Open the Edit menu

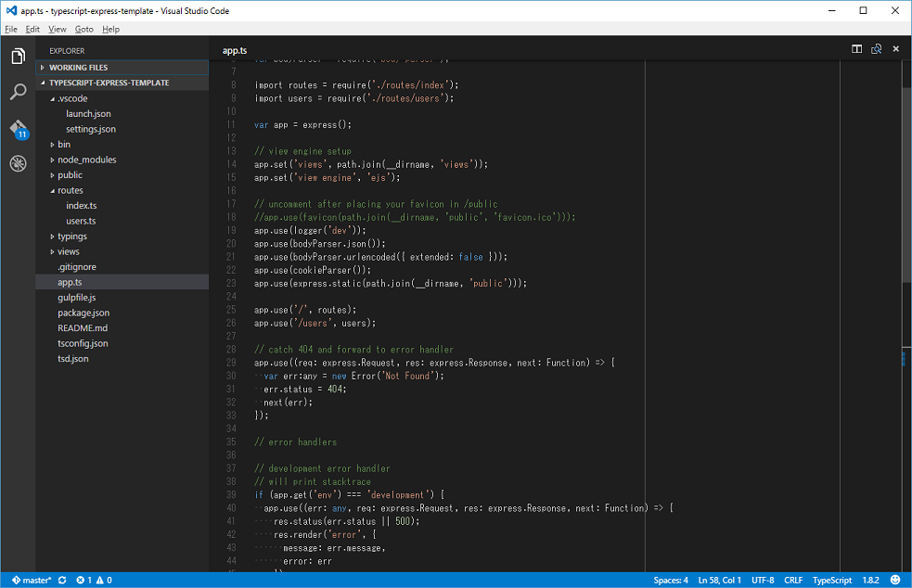[32, 29]
